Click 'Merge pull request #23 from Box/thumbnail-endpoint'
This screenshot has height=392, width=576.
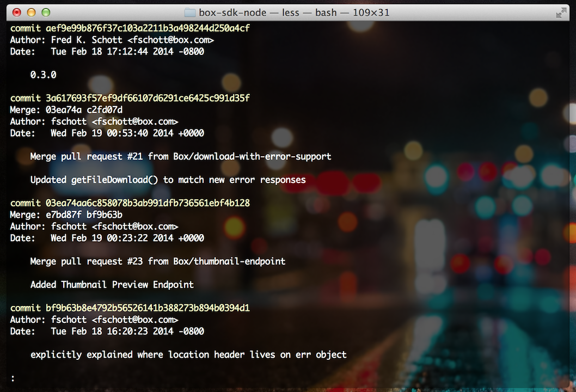[x=158, y=261]
